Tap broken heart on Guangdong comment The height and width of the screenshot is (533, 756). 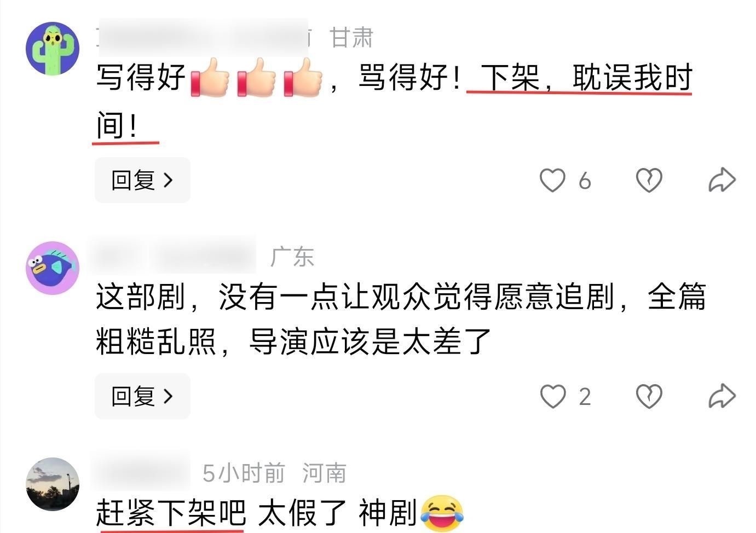[x=649, y=396]
